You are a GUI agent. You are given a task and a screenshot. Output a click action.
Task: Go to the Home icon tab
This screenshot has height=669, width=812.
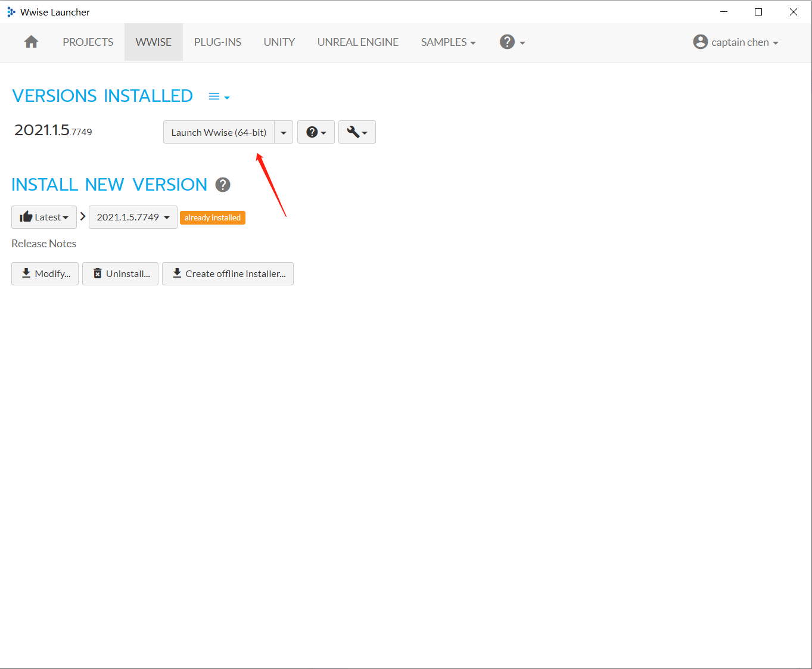[x=32, y=42]
